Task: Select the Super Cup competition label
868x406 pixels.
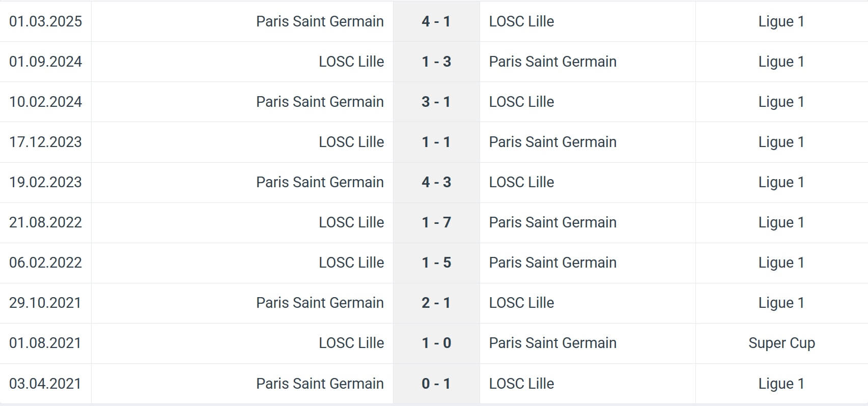Action: point(781,343)
